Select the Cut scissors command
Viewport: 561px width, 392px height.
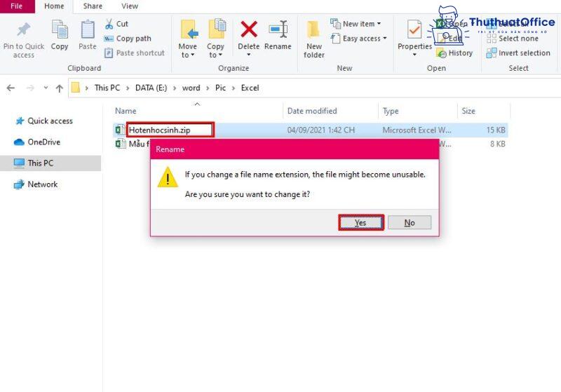point(116,24)
